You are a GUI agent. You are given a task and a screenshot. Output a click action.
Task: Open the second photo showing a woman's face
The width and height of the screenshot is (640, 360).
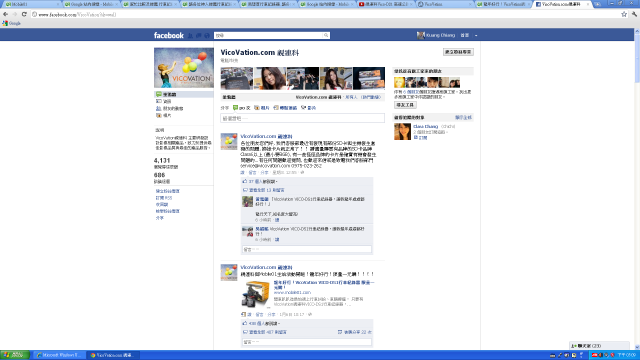pyautogui.click(x=270, y=78)
